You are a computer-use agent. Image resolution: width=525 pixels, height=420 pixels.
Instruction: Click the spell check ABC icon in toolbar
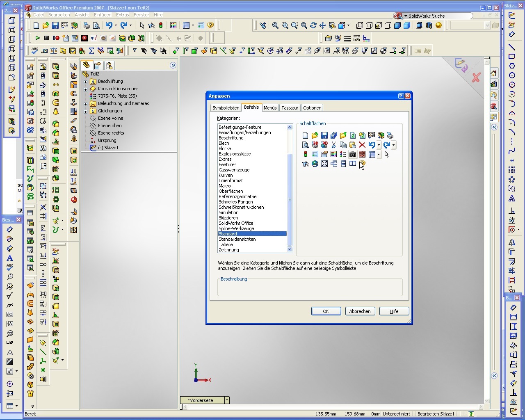35,51
